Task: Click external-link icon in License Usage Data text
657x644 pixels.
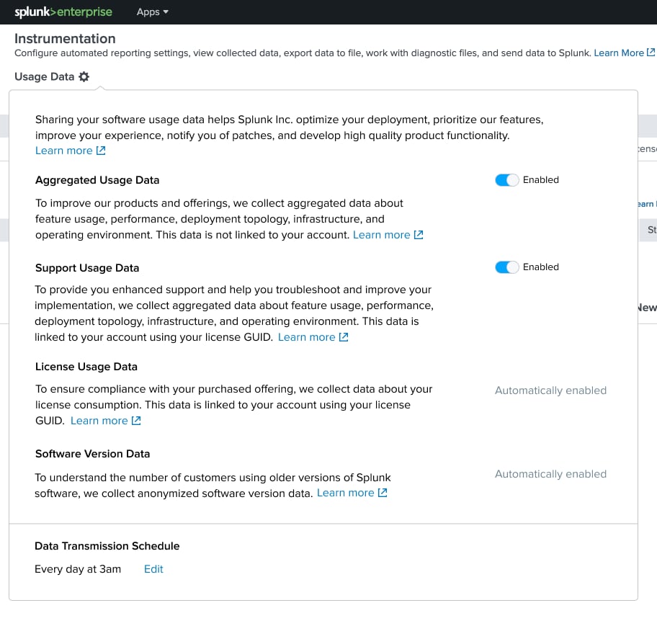Action: (x=136, y=420)
